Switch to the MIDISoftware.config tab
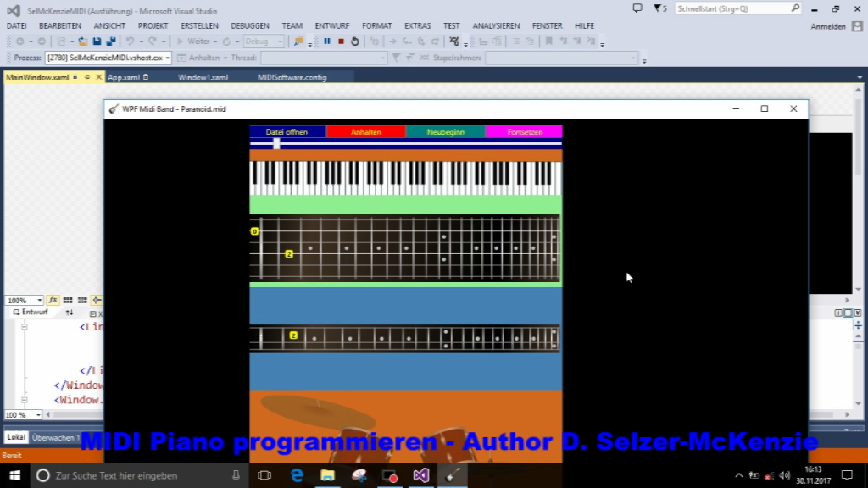This screenshot has height=488, width=868. click(292, 77)
